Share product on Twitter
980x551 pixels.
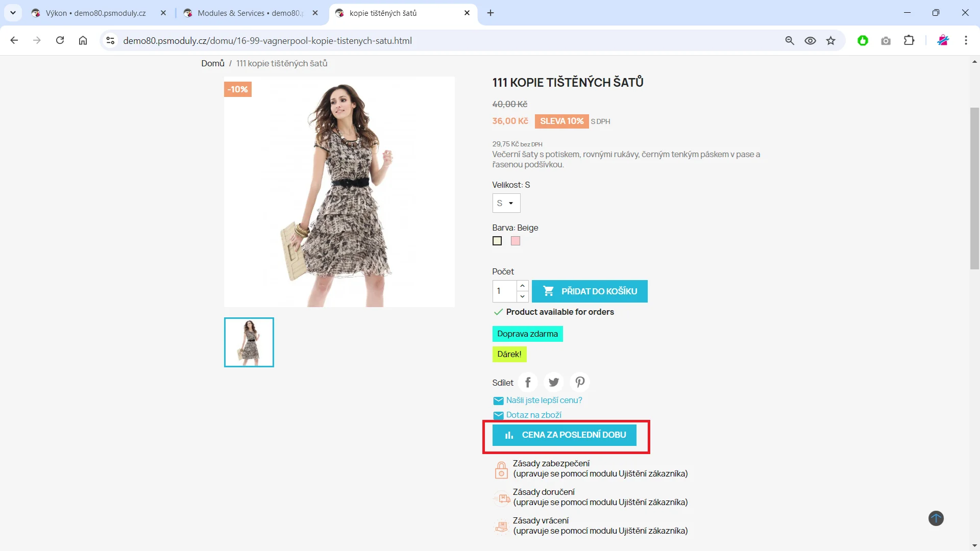(x=554, y=382)
